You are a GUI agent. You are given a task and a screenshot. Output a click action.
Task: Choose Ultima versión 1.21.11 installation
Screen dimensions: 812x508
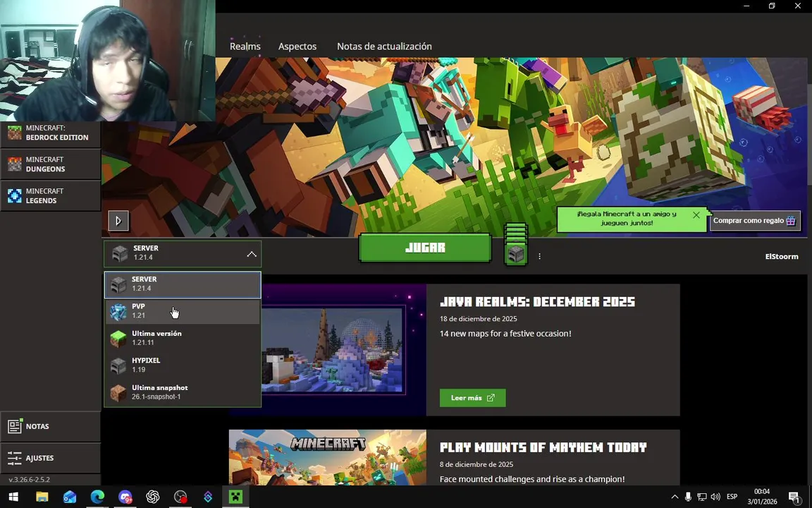point(183,338)
